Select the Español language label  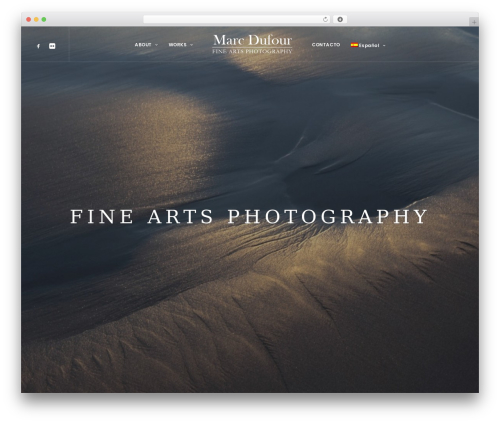coord(369,45)
